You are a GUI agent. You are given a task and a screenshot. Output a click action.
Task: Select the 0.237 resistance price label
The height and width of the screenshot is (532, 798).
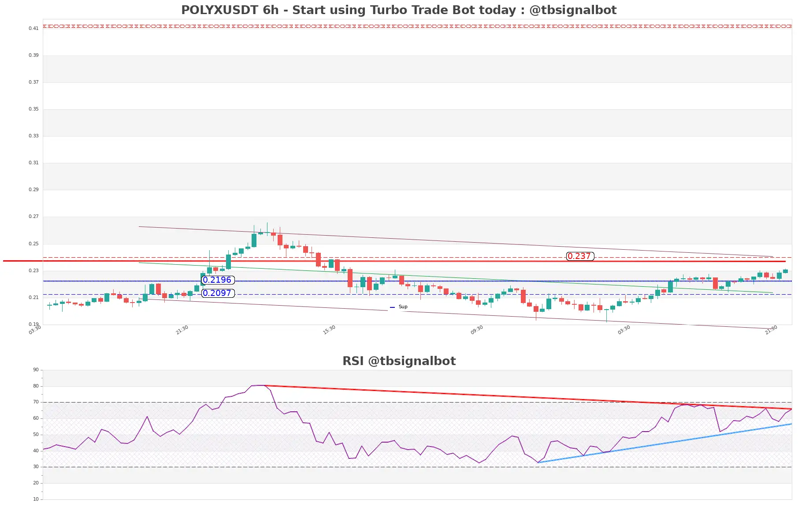tap(579, 256)
